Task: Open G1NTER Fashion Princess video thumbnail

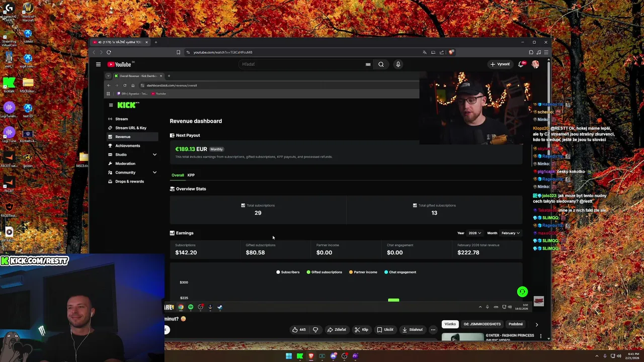Action: pyautogui.click(x=462, y=337)
